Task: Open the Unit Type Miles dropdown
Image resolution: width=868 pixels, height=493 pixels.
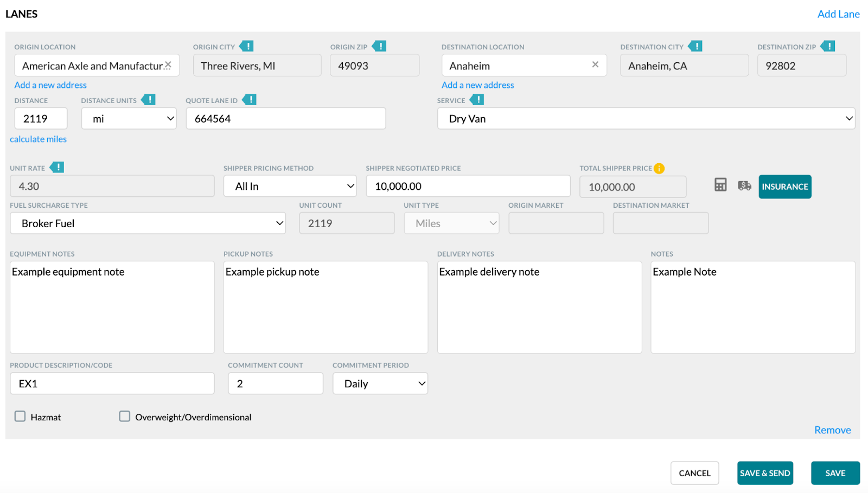Action: (451, 223)
